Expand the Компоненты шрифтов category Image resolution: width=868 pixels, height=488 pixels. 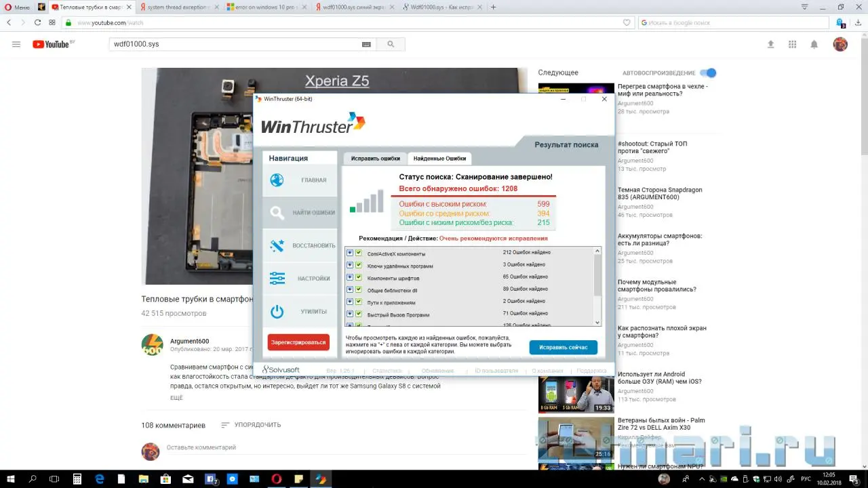(x=350, y=277)
